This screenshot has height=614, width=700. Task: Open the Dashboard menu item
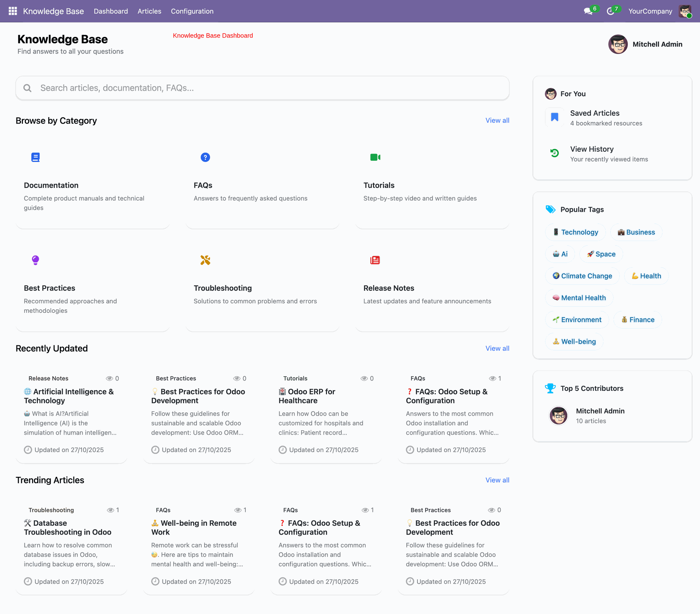[111, 11]
